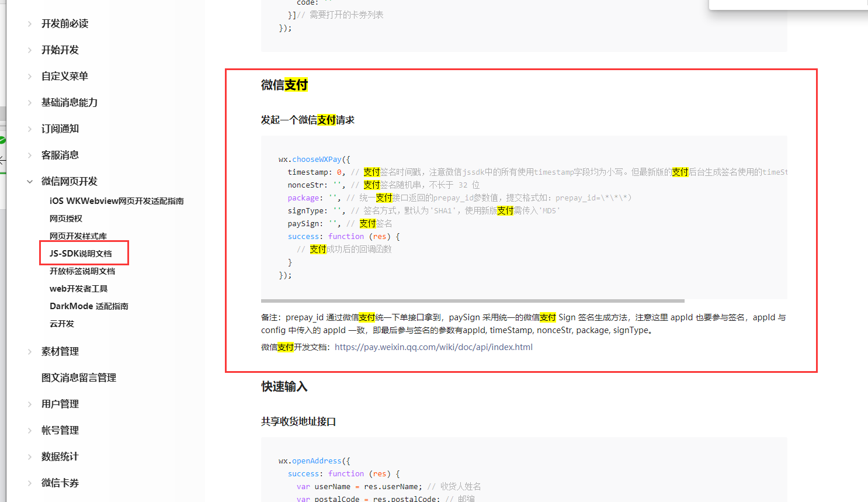Viewport: 868px width, 502px height.
Task: Click the signType code line
Action: tap(423, 210)
